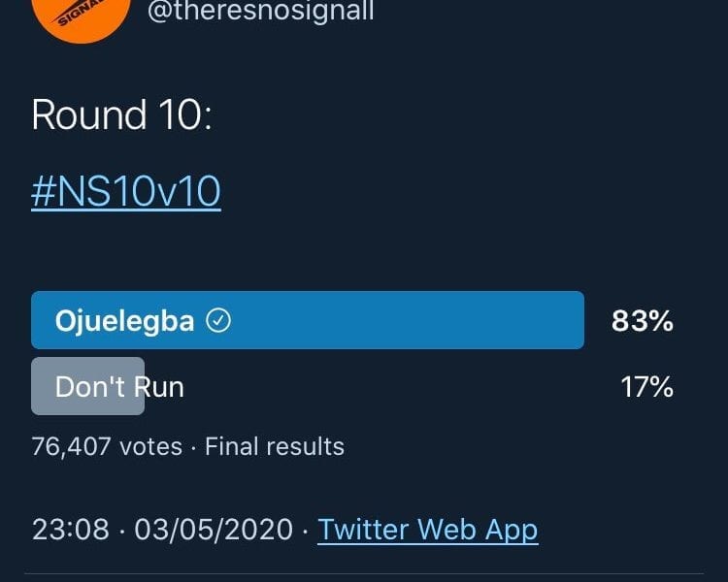Screen dimensions: 728x582
Task: Click the Final results label
Action: pos(275,446)
